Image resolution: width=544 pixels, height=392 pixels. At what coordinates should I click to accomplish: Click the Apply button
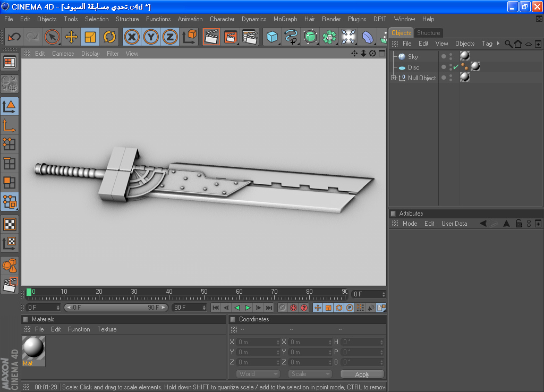(x=362, y=374)
